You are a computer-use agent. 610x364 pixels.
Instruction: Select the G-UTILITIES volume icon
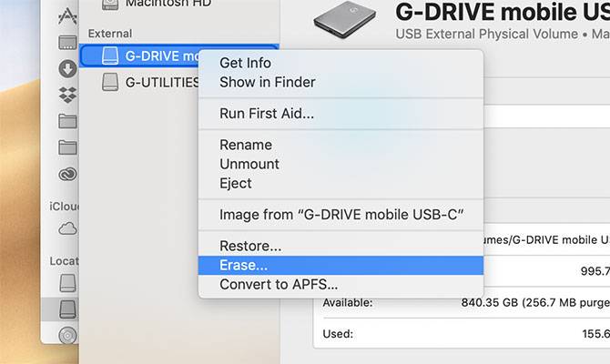pos(109,82)
